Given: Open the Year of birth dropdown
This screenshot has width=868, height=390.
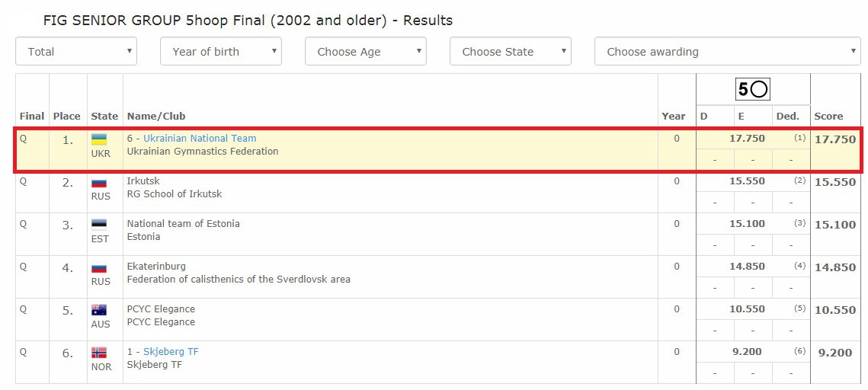Looking at the screenshot, I should 221,52.
